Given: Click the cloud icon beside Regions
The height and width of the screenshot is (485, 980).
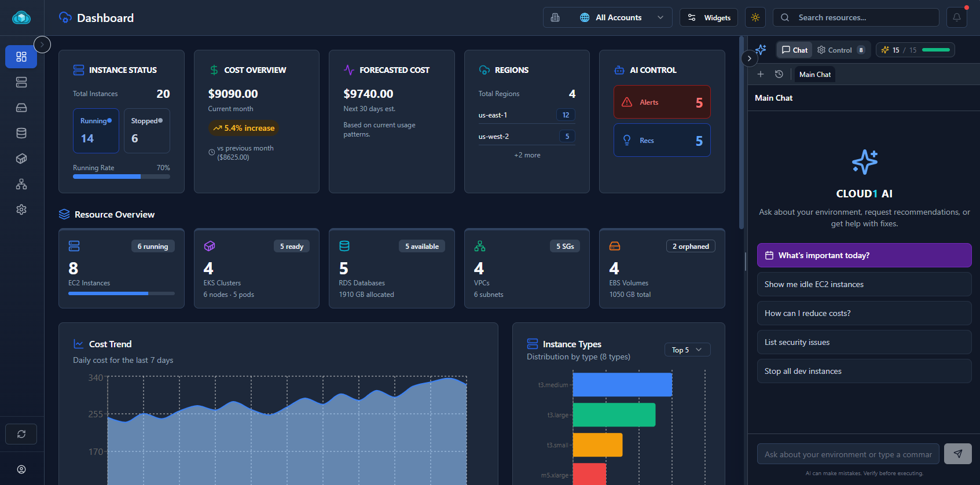Looking at the screenshot, I should point(485,70).
